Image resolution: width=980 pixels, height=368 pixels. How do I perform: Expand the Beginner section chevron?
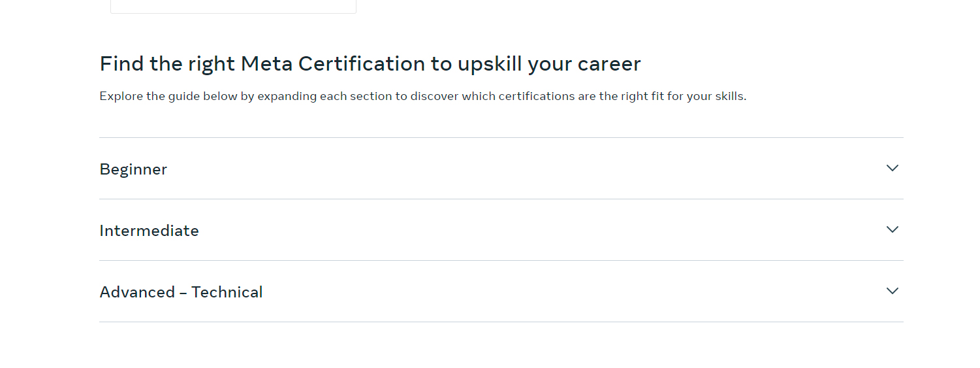pos(893,168)
